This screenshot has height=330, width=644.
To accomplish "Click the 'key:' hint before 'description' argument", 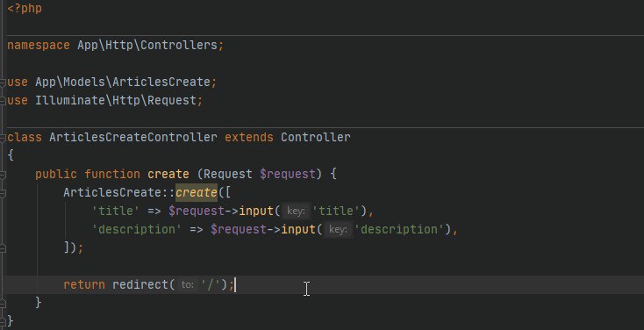I will point(338,230).
